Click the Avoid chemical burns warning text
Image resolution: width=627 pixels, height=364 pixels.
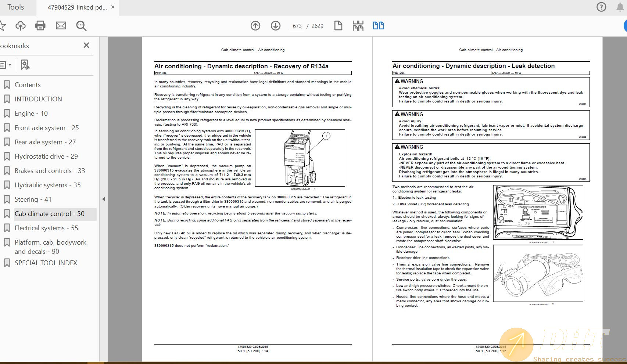pyautogui.click(x=491, y=95)
